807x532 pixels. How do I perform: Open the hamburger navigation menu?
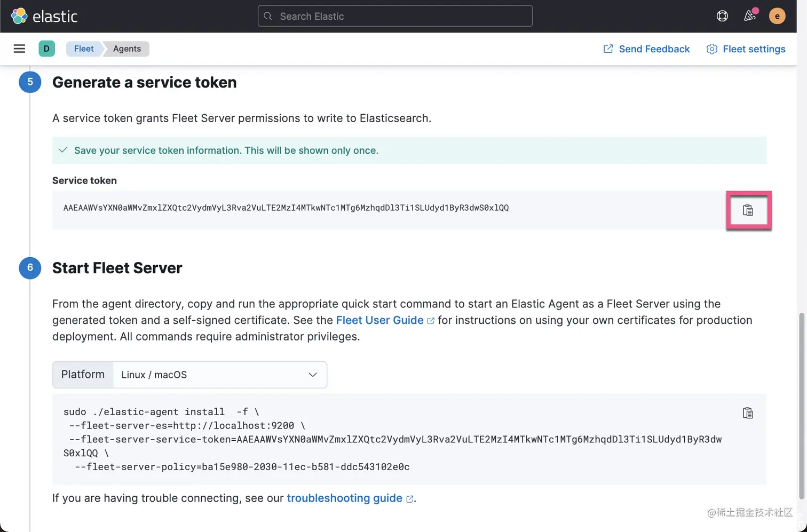coord(19,49)
